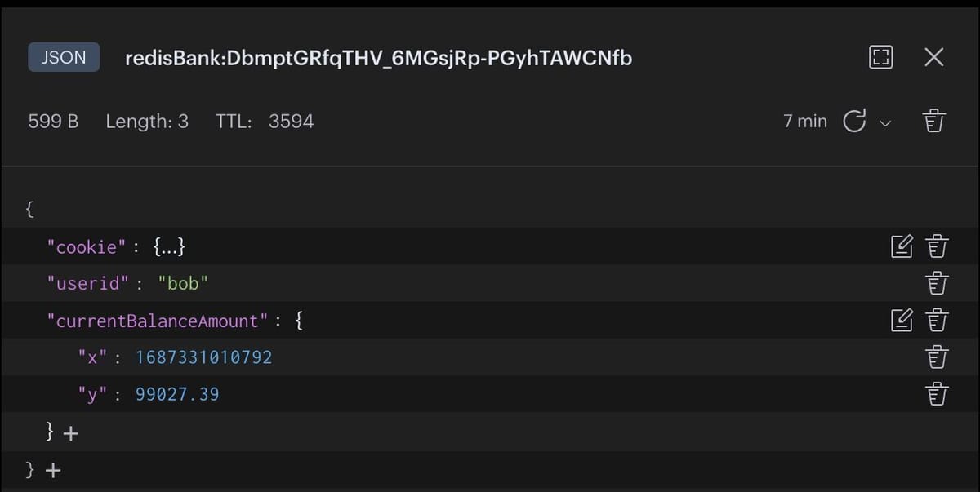The image size is (980, 492).
Task: Open full screen view of the key details
Action: pos(880,57)
